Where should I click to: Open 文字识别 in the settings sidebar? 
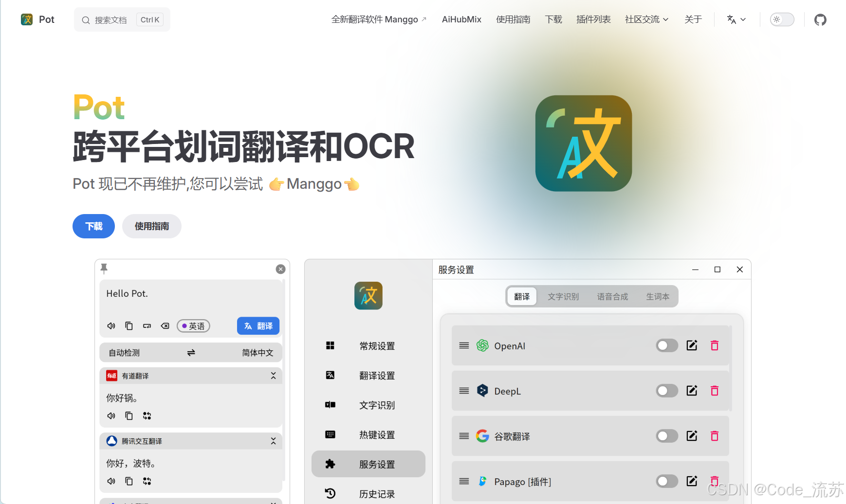coord(368,405)
